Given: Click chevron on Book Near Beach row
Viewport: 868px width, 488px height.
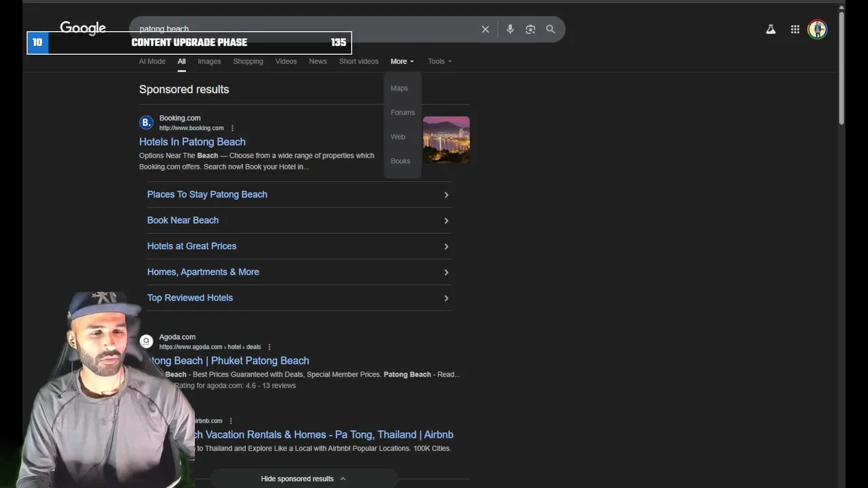Looking at the screenshot, I should (x=446, y=220).
